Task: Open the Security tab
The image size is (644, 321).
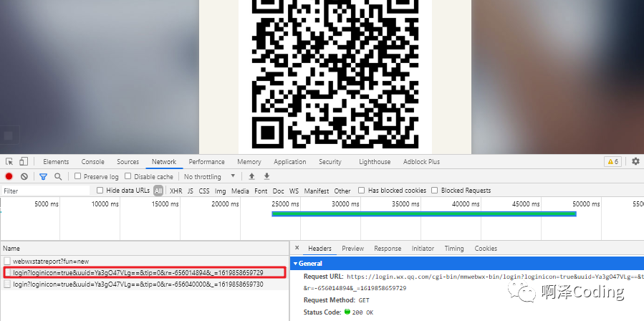Action: pyautogui.click(x=330, y=161)
